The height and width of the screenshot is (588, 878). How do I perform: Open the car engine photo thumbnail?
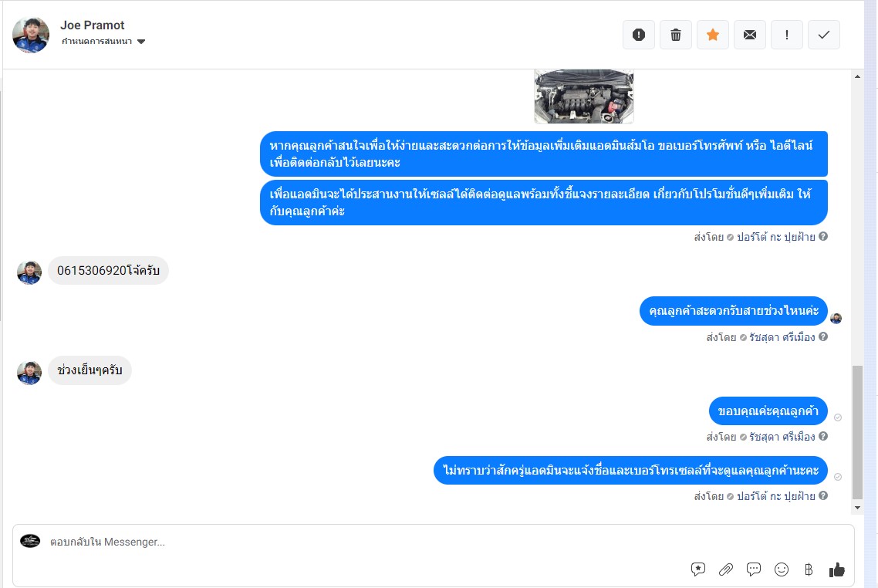(x=583, y=96)
